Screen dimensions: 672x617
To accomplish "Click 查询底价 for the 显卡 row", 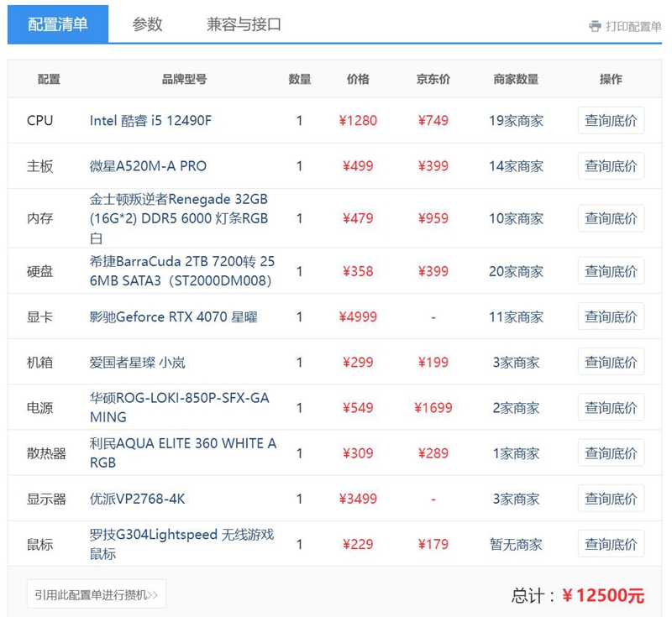I will click(611, 316).
